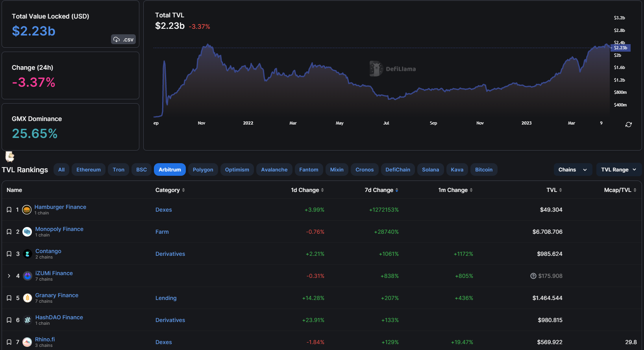Sort table by 1d Change

click(x=307, y=190)
